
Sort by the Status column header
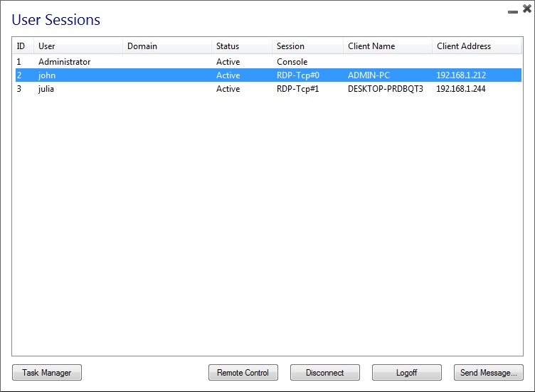tap(242, 46)
